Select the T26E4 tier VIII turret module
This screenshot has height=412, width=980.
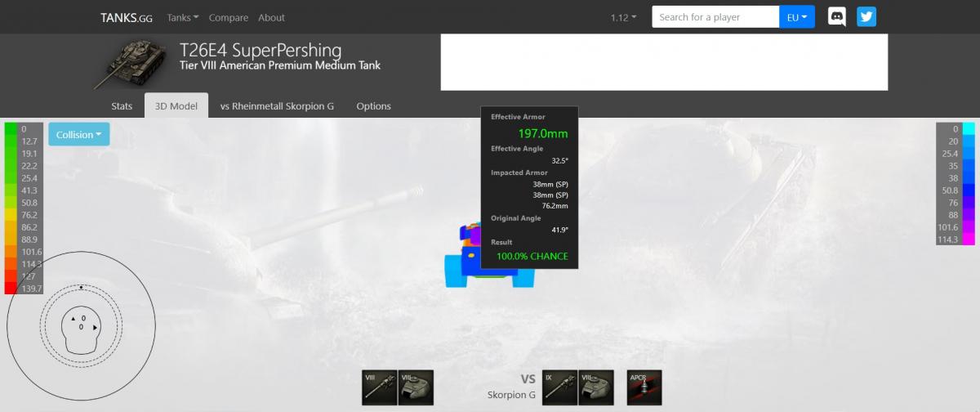tap(416, 387)
